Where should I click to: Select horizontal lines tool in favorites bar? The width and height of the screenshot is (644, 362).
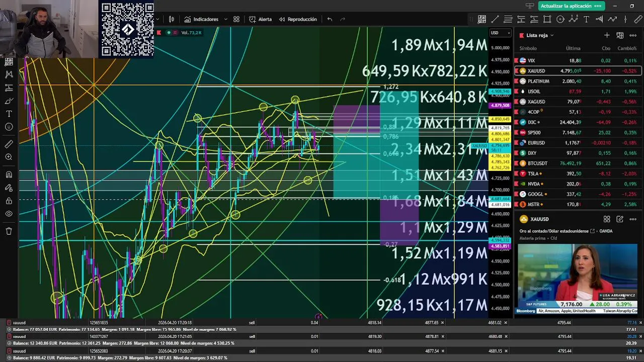click(x=508, y=19)
